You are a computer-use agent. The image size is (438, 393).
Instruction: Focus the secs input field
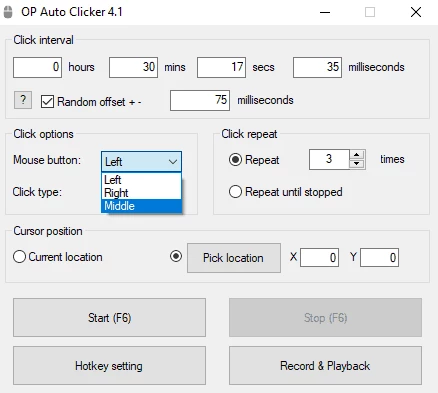click(x=221, y=67)
